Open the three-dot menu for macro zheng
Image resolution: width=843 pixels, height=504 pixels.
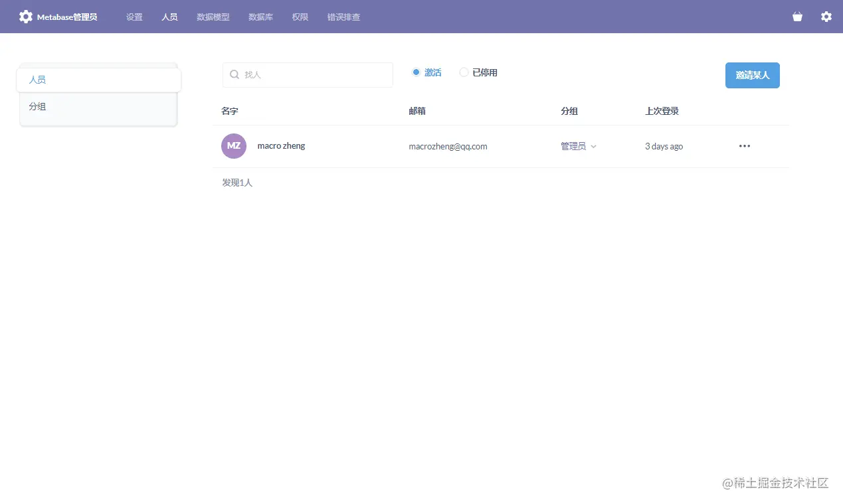[745, 146]
